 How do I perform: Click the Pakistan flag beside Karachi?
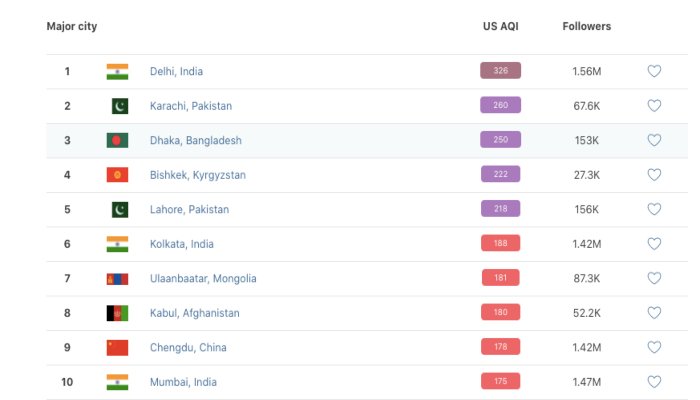[119, 106]
